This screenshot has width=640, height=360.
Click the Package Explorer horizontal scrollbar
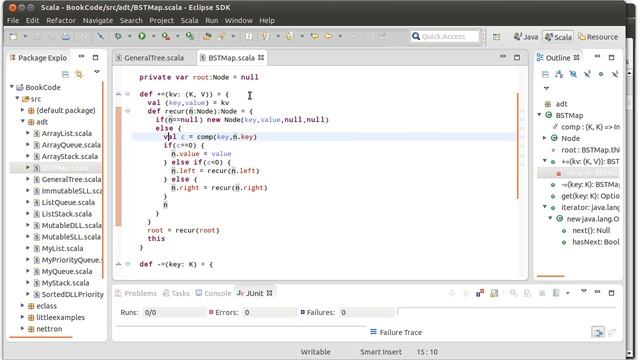[40, 337]
